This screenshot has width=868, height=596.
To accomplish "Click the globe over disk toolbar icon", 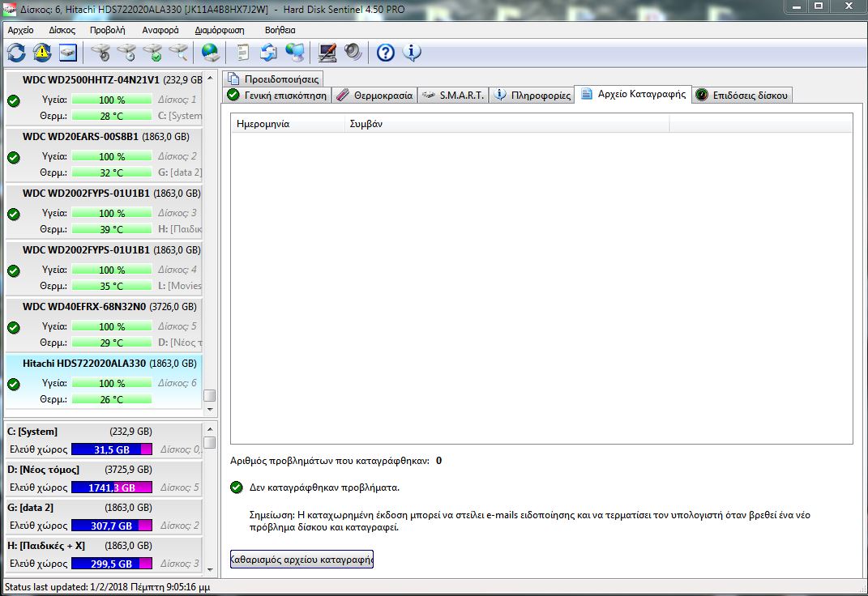I will 211,53.
